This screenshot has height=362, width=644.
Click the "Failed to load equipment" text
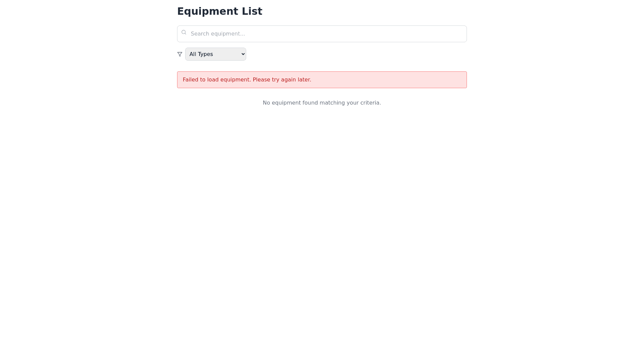tap(216, 80)
